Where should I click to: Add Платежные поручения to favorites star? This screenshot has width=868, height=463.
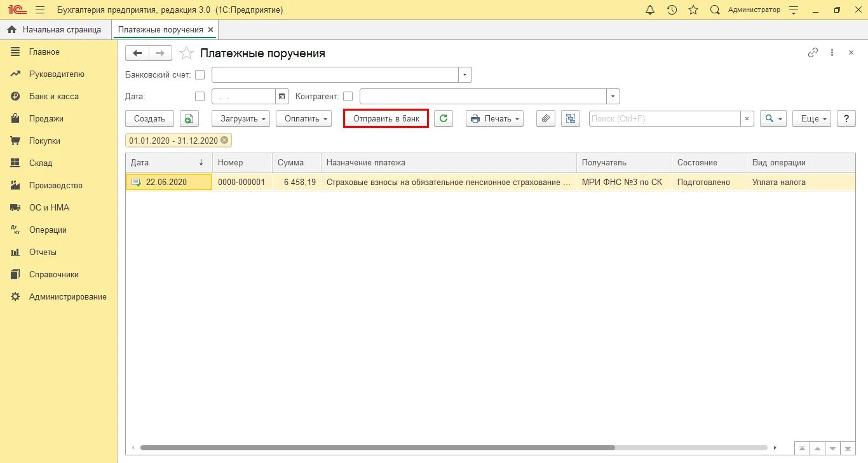click(186, 53)
